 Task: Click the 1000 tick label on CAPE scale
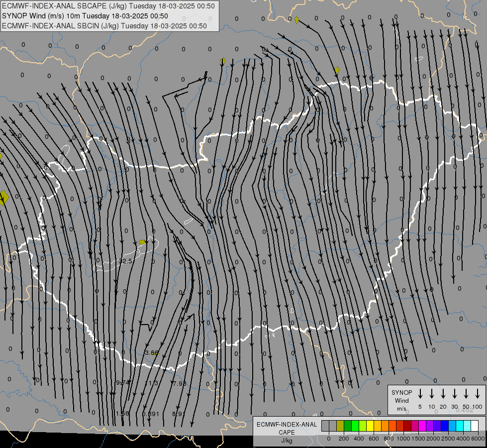[403, 439]
